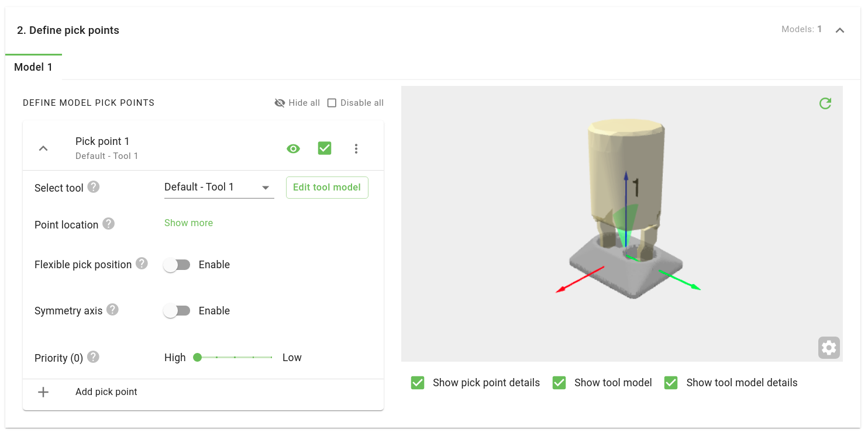Select the Model 1 tab
Screen dimensions: 868x433
coord(33,67)
